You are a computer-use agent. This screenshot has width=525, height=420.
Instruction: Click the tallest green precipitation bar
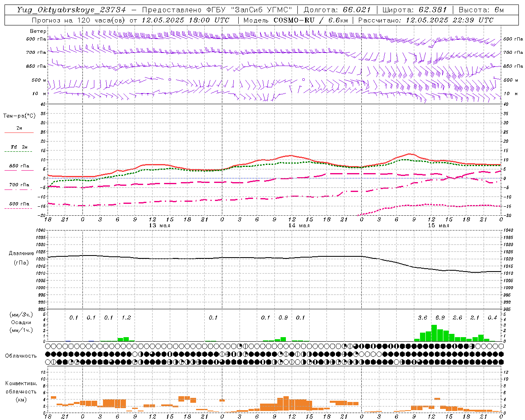[434, 333]
